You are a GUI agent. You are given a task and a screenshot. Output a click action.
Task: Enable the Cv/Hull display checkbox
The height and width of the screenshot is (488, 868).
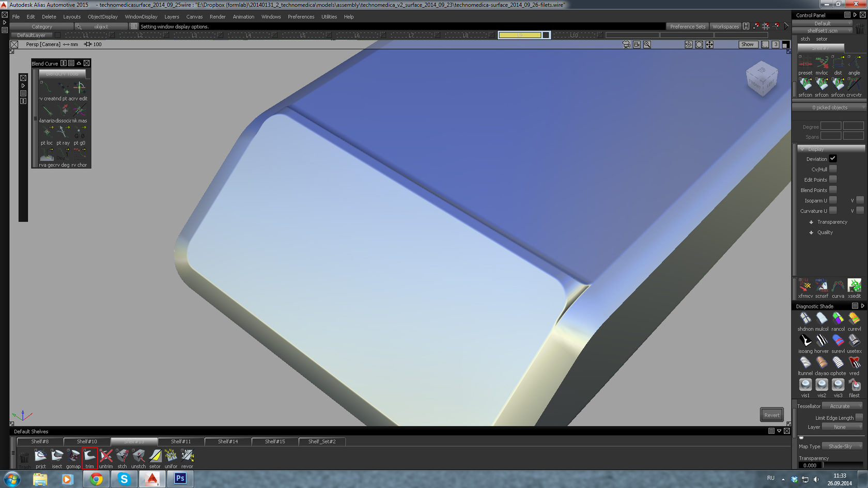[833, 169]
